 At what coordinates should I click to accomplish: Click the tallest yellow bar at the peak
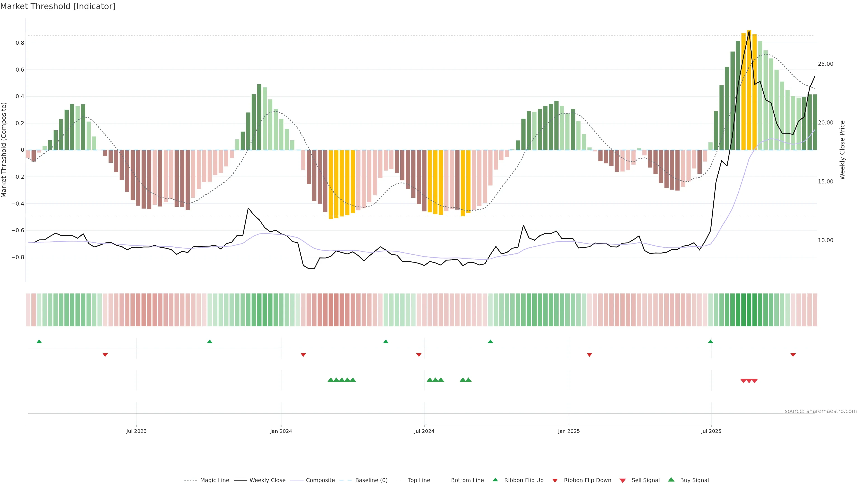click(749, 90)
